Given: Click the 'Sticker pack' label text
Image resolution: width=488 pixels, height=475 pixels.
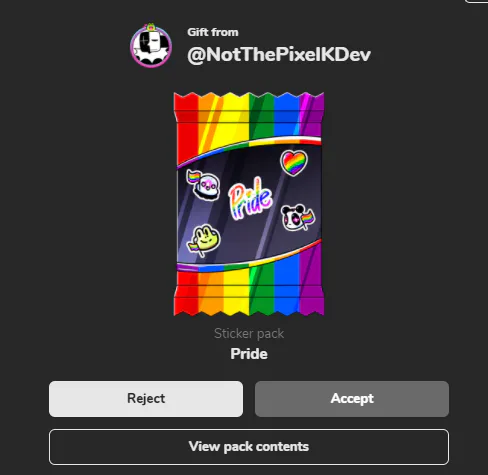Looking at the screenshot, I should 249,333.
